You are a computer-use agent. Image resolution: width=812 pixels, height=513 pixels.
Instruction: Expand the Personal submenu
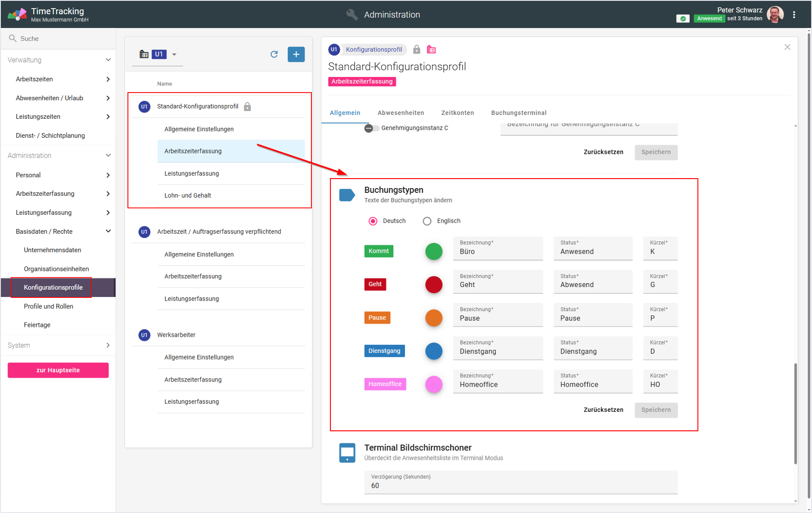coord(108,175)
